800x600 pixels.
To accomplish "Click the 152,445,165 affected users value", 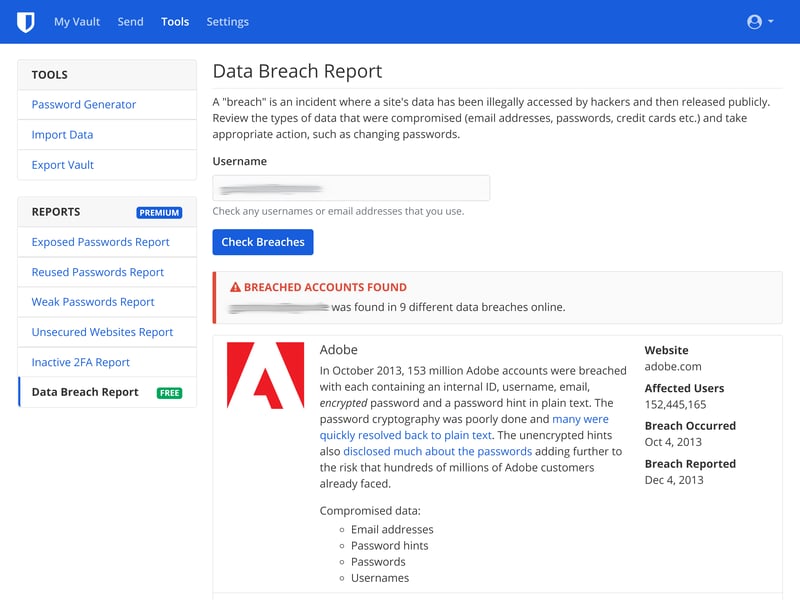I will point(676,405).
